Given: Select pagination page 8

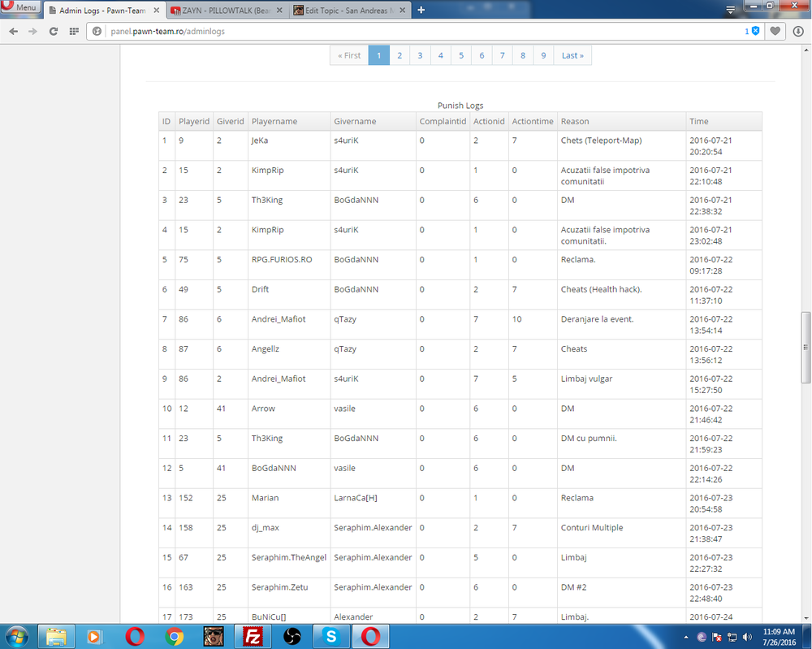Looking at the screenshot, I should tap(523, 55).
